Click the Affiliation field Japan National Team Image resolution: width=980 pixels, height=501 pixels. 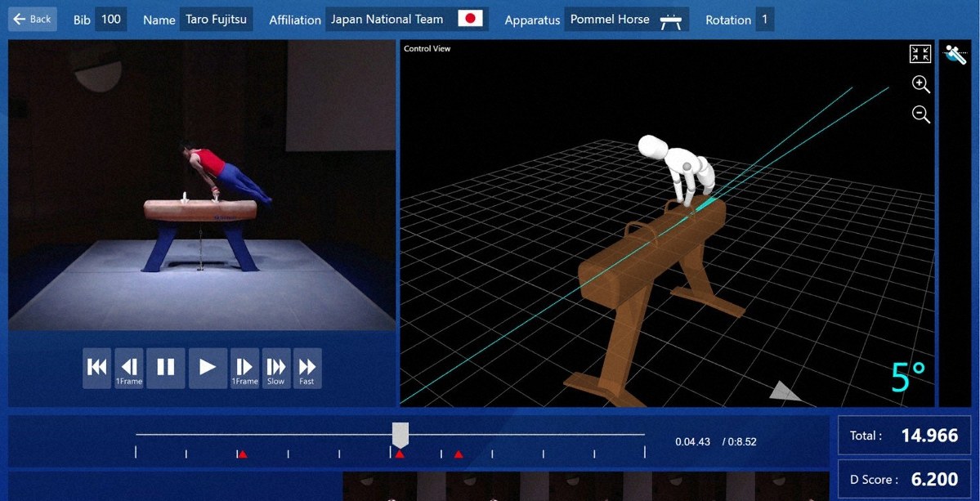click(407, 20)
